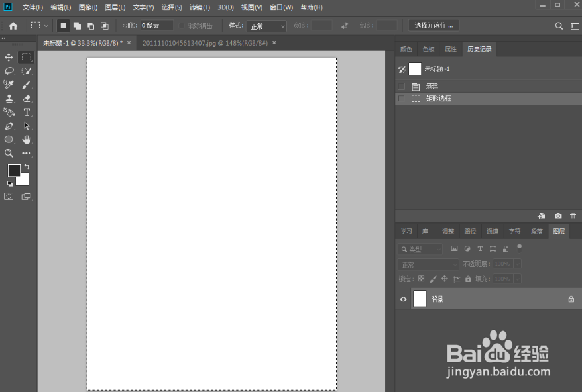Screen dimensions: 582x392
Task: Toggle Quick Mask mode
Action: (9, 197)
